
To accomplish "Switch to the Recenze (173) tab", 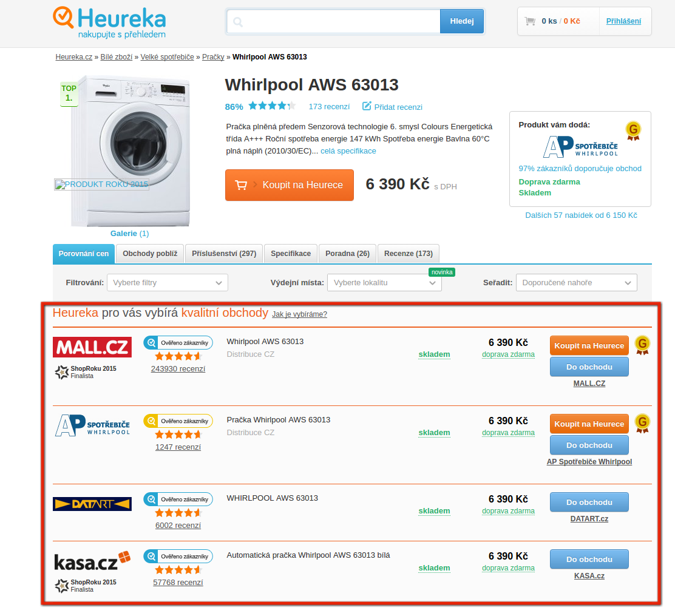I will click(409, 254).
